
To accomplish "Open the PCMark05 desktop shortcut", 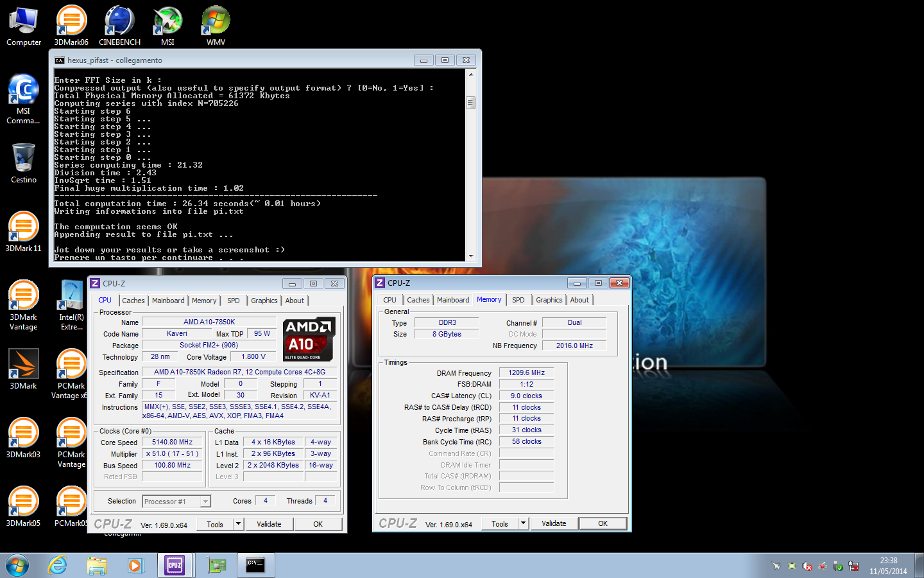I will click(71, 507).
